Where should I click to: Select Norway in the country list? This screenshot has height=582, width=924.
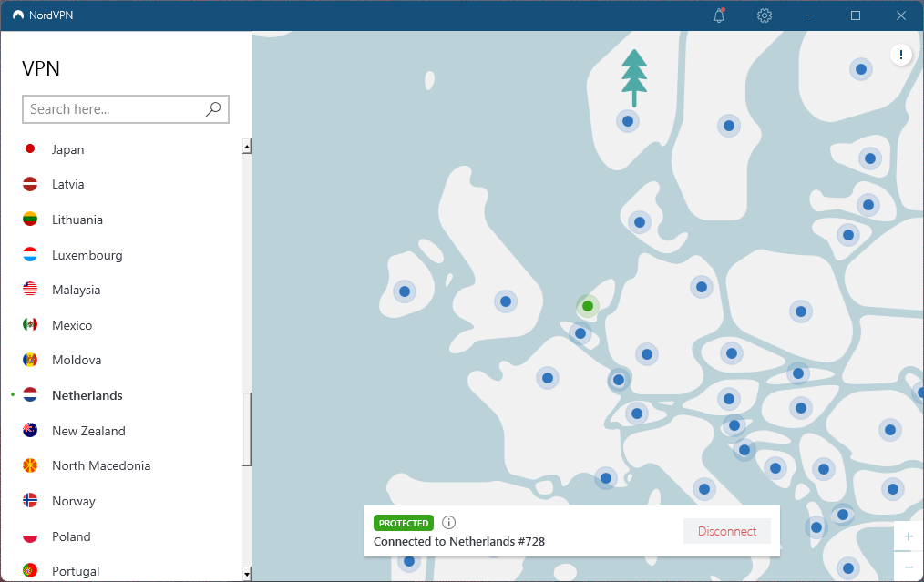(73, 501)
